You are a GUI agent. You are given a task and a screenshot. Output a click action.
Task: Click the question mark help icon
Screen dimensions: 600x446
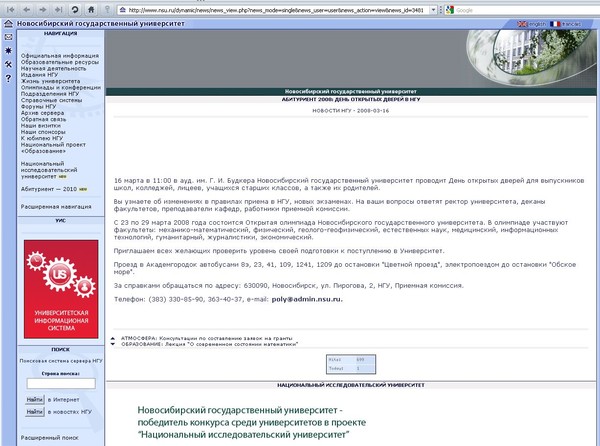8,78
